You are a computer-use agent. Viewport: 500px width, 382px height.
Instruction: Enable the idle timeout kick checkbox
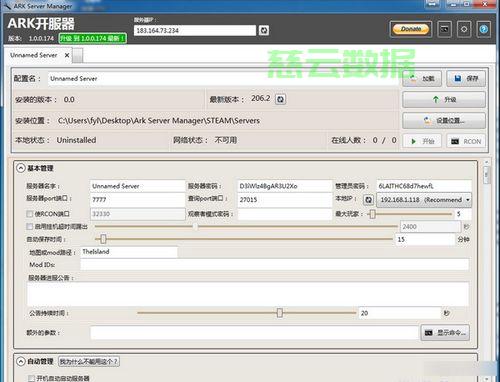tap(30, 227)
